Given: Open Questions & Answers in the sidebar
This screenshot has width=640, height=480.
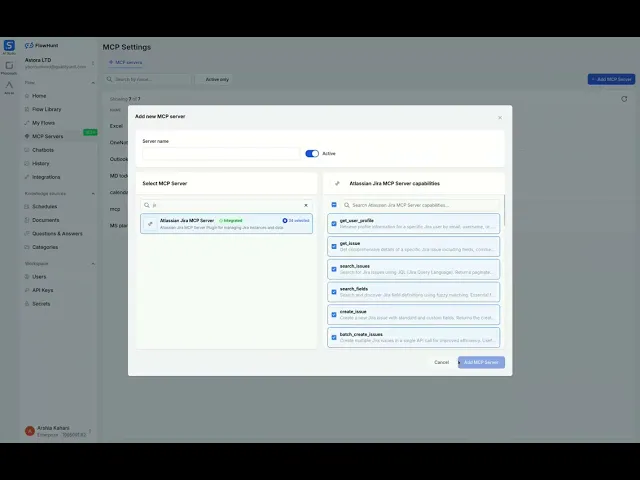Looking at the screenshot, I should [x=57, y=233].
